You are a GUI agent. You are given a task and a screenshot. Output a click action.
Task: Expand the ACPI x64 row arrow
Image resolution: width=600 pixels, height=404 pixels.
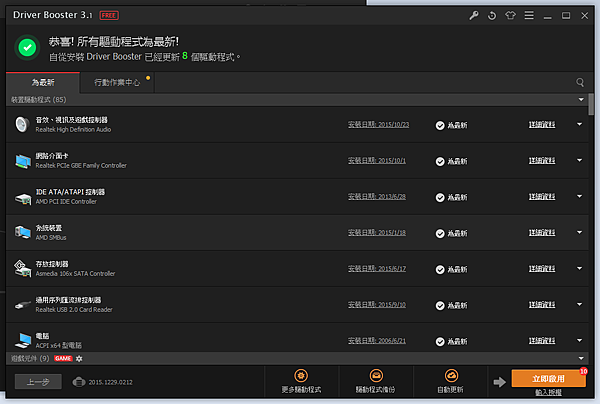point(579,340)
